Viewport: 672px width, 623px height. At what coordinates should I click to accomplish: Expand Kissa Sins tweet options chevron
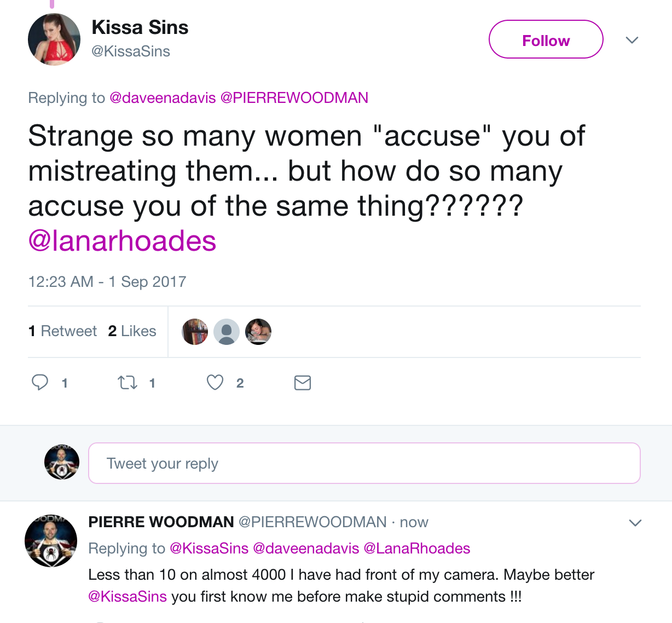point(632,40)
